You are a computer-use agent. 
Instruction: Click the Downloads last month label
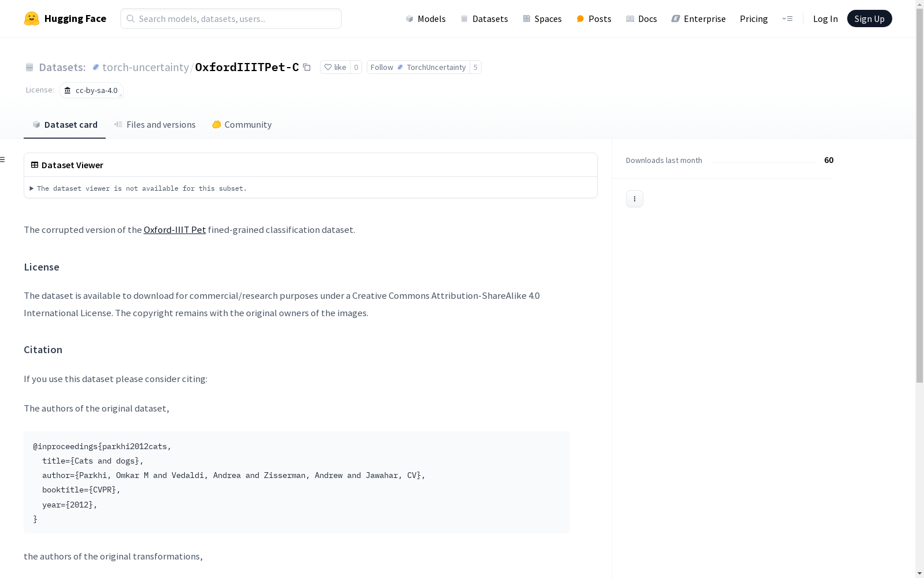pyautogui.click(x=664, y=160)
